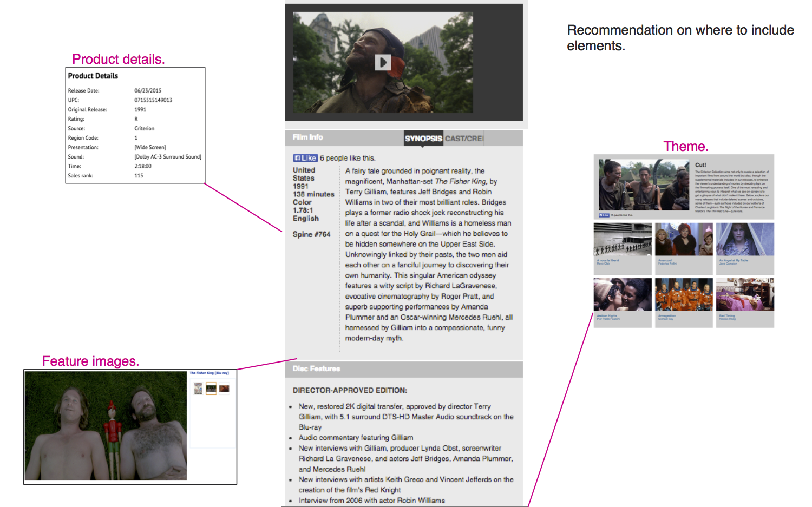Click The Fisher King [Blu-ray] title link
The image size is (812, 507).
tap(209, 373)
